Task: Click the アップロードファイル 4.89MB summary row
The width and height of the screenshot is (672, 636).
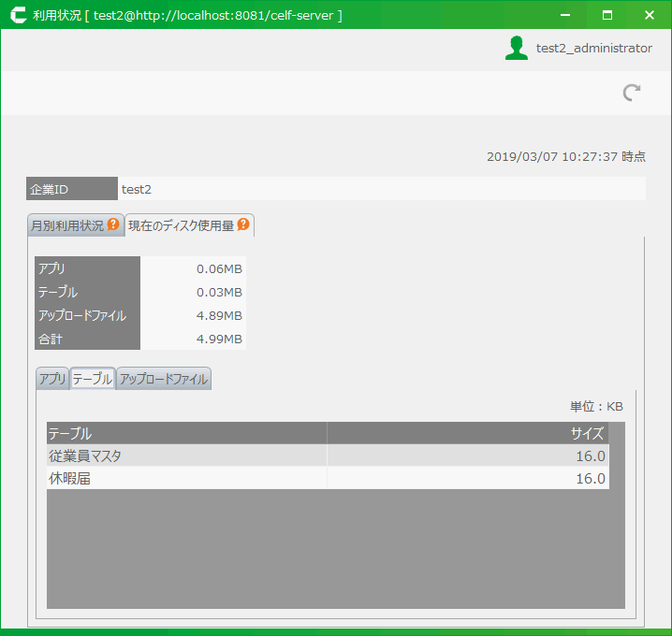Action: (140, 315)
